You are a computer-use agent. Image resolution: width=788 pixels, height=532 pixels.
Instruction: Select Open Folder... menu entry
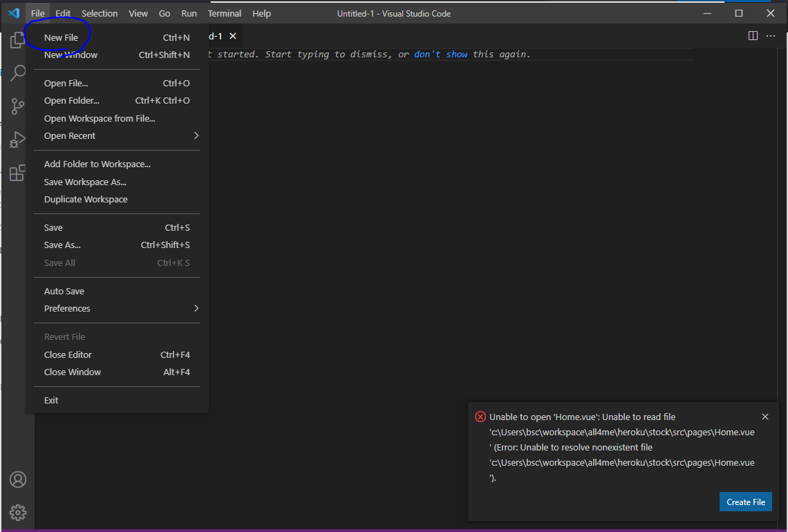coord(117,100)
